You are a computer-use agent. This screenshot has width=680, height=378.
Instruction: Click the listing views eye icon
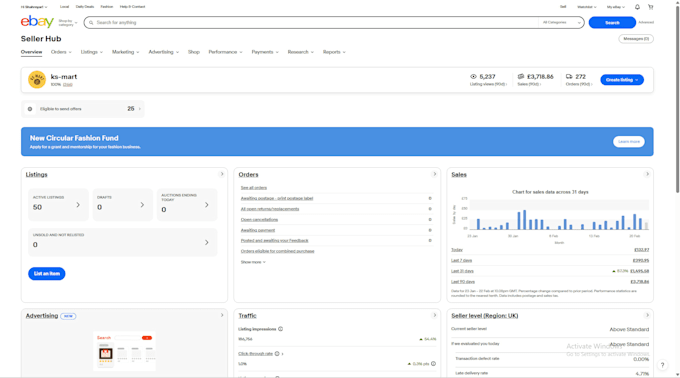473,76
